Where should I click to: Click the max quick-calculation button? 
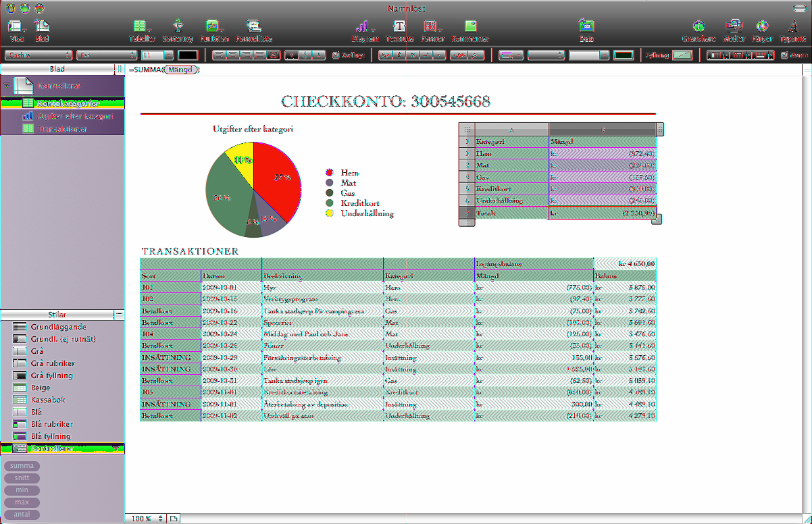coord(22,502)
